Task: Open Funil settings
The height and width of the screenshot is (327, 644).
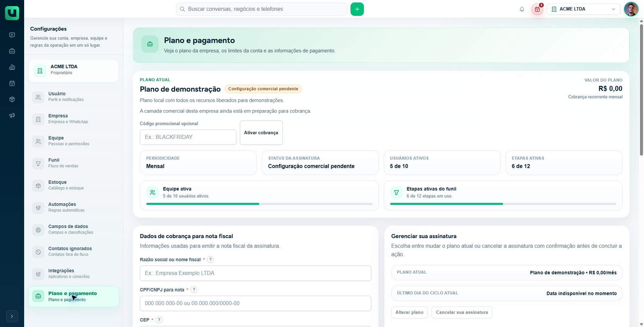Action: point(74,163)
